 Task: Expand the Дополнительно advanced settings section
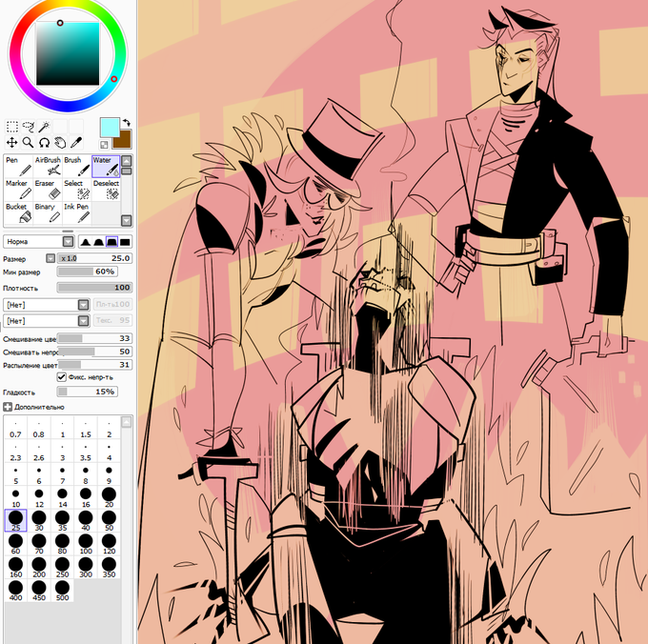point(34,407)
